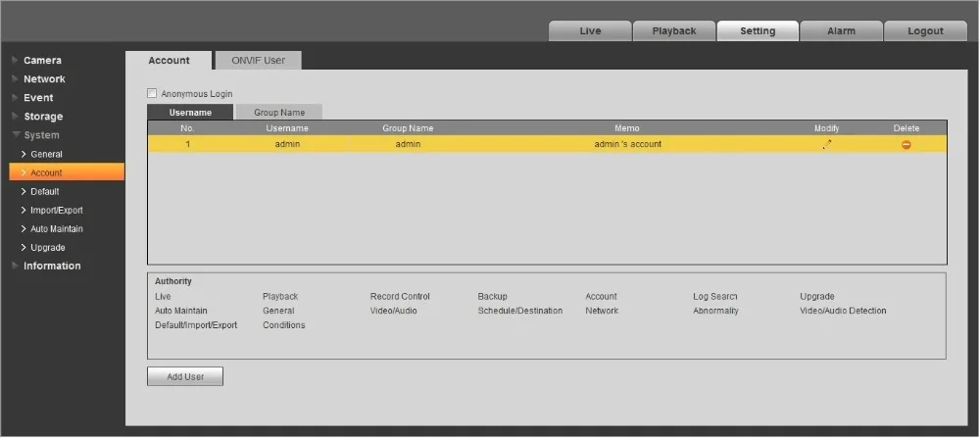
Task: Click the Memo column header
Action: click(x=627, y=128)
